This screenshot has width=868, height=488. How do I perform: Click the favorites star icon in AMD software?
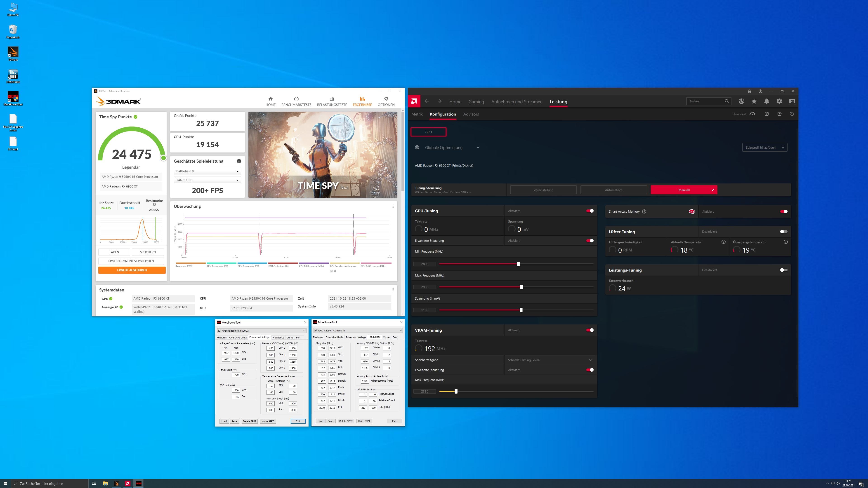[754, 101]
